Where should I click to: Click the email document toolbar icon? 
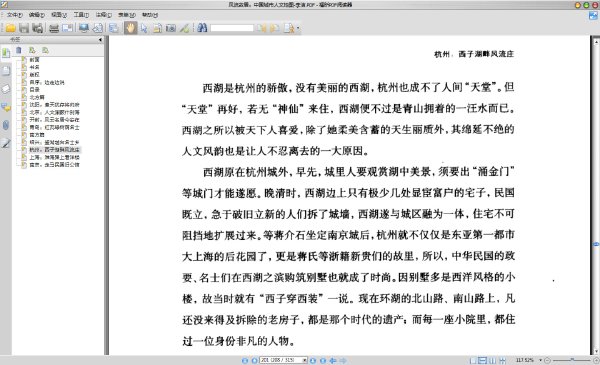click(67, 28)
